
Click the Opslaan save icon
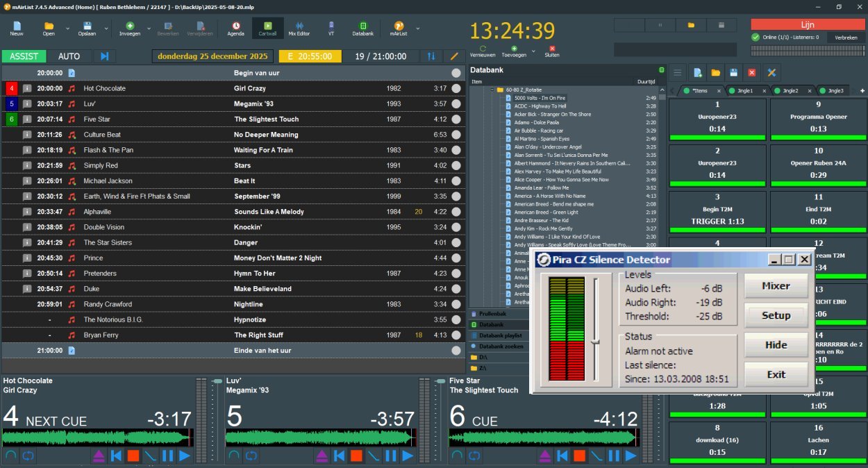click(87, 28)
